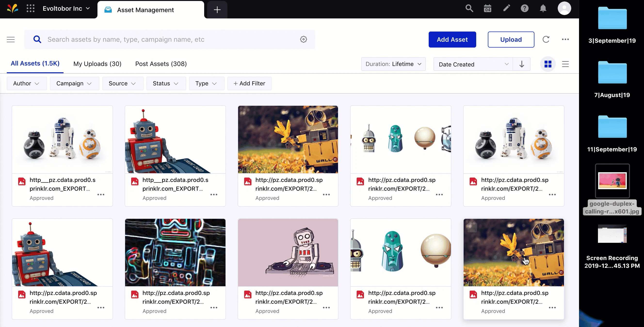Click the Add Filter button
Screen dimensions: 644x327
pyautogui.click(x=249, y=83)
